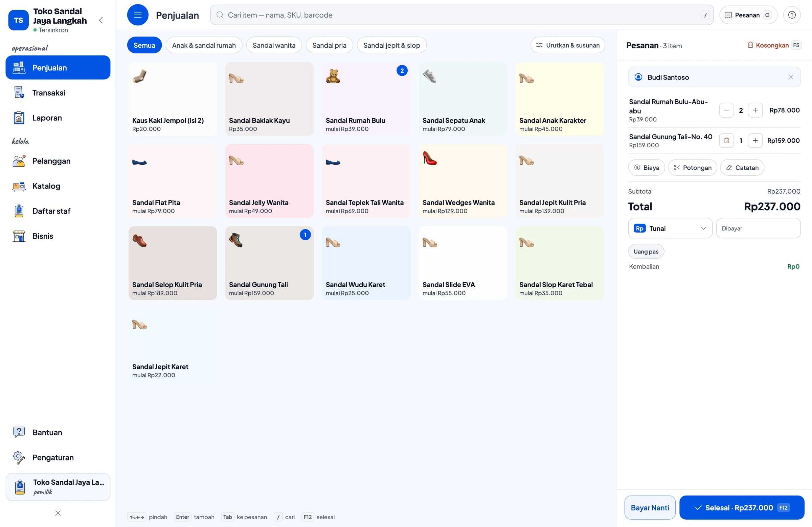812x527 pixels.
Task: Add Kaus Kaki Jempol product
Action: tap(173, 99)
